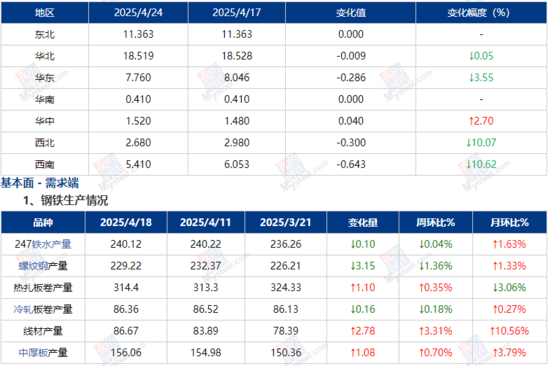Screen dimensions: 550x366
Task: Click the 247铁水产量 link
Action: point(43,244)
